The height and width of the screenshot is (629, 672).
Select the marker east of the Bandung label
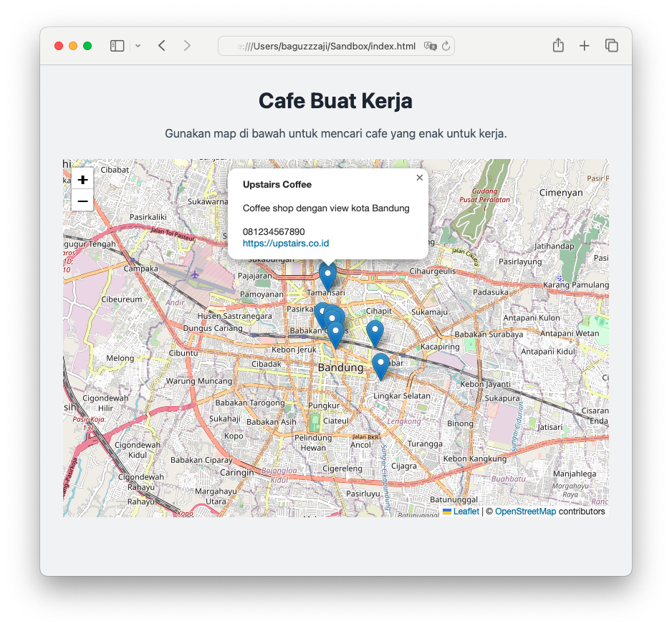point(380,367)
